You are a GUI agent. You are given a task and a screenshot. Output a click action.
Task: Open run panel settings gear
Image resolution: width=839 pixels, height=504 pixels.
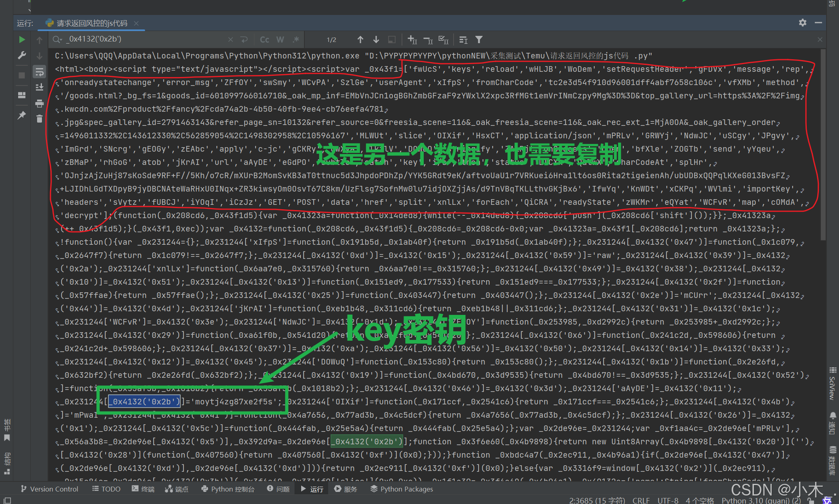[803, 23]
